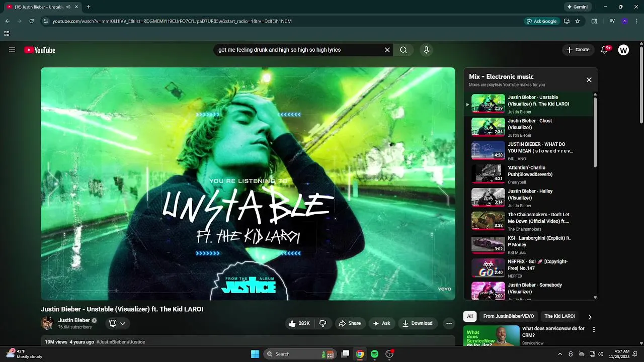Go back in Chrome
This screenshot has height=362, width=644.
(x=8, y=21)
